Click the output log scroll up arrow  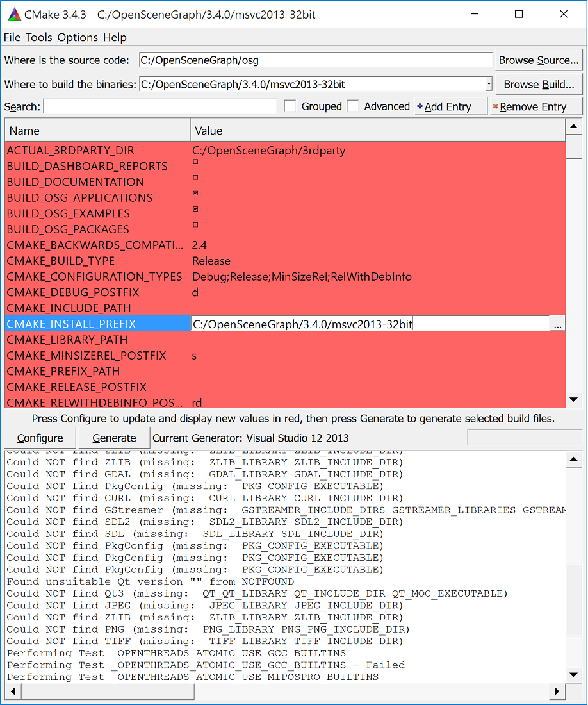coord(574,459)
